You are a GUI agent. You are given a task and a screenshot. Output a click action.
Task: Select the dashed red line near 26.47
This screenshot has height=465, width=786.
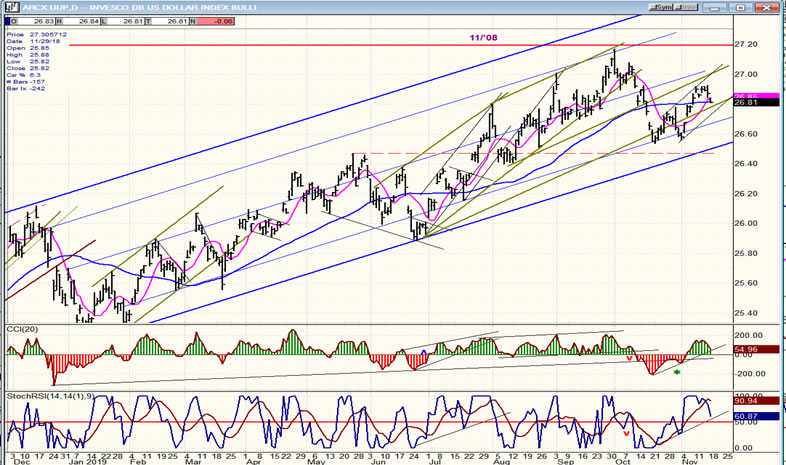pos(533,153)
